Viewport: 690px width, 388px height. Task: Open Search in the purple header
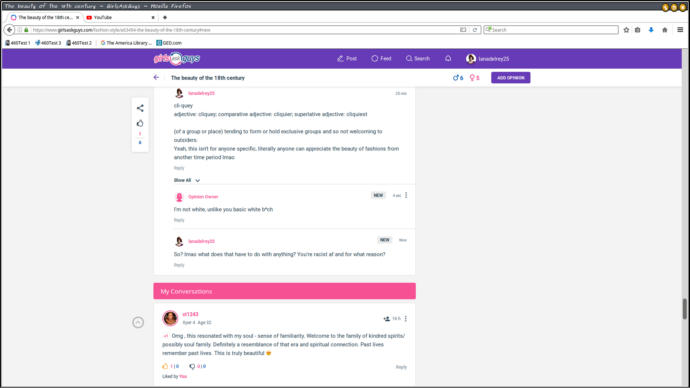418,59
